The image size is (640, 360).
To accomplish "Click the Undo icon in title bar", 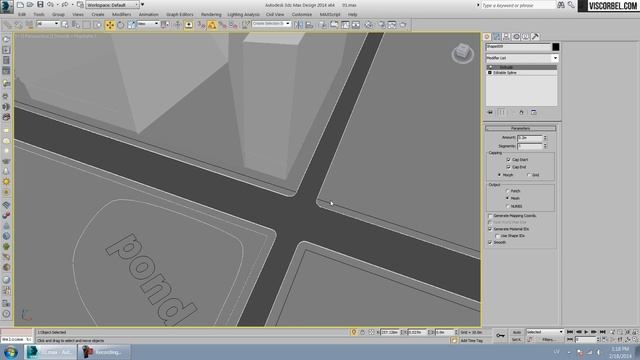I will coord(51,4).
